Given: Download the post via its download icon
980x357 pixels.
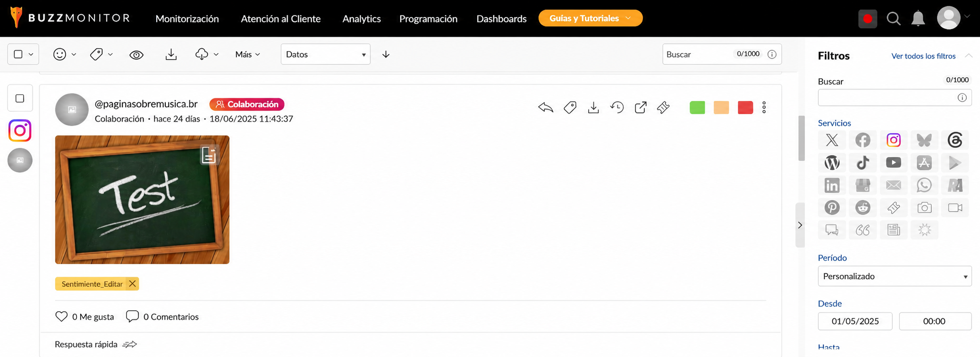Looking at the screenshot, I should click(x=593, y=108).
